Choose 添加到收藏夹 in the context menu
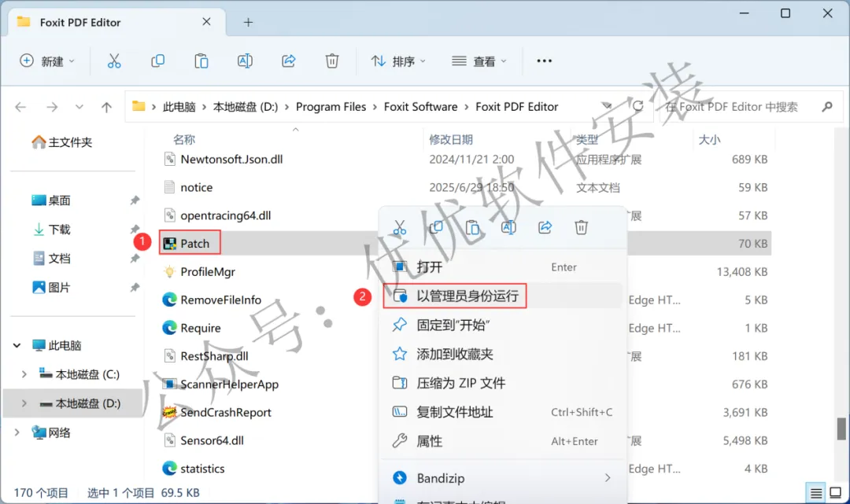The height and width of the screenshot is (504, 850). [503, 354]
